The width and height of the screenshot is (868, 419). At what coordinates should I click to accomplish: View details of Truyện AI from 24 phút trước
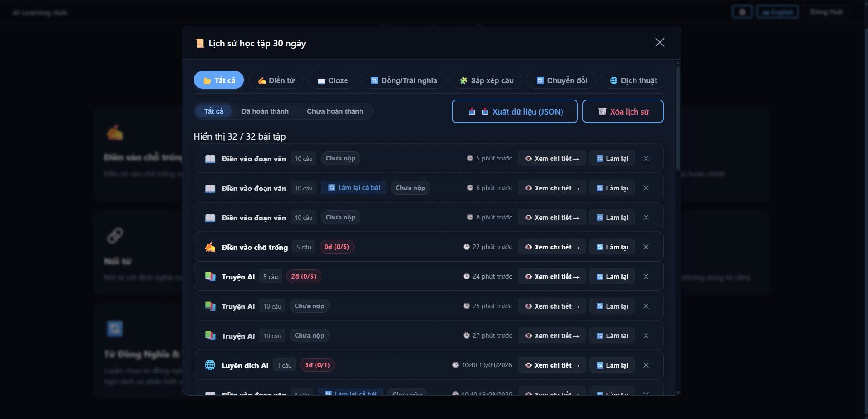pyautogui.click(x=552, y=276)
